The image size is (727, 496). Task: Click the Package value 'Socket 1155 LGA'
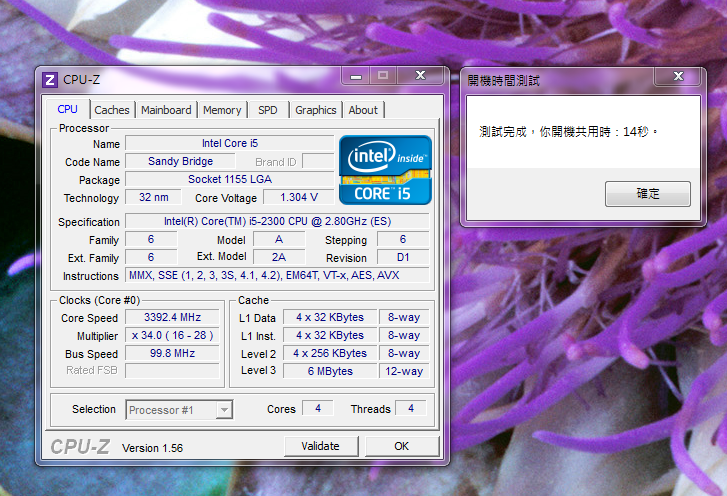230,179
